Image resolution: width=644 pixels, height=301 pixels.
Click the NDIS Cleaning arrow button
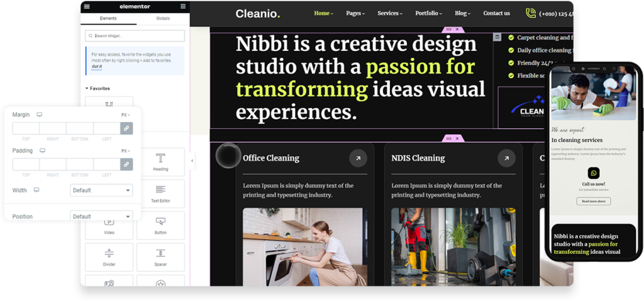pyautogui.click(x=506, y=158)
